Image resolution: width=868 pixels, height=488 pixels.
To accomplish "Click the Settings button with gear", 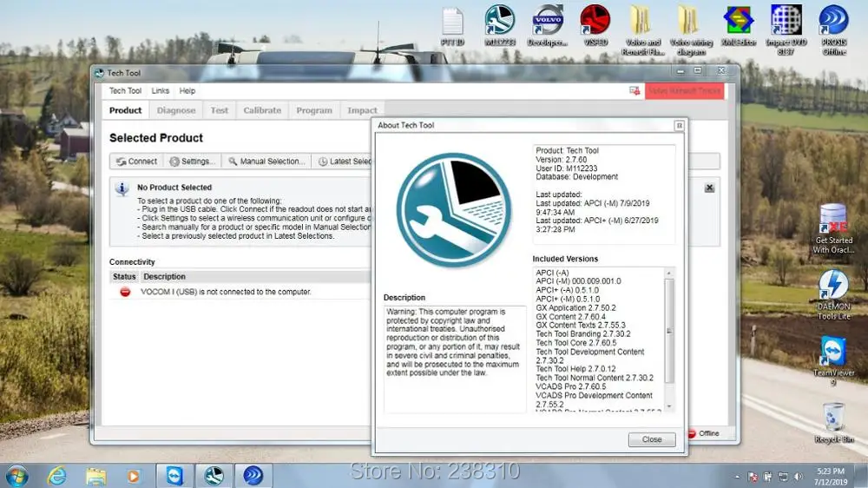I will click(193, 162).
